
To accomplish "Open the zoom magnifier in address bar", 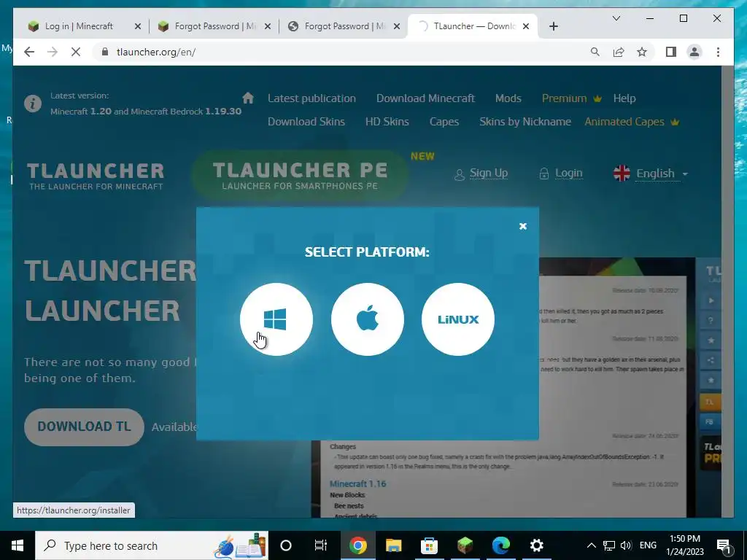I will click(595, 52).
